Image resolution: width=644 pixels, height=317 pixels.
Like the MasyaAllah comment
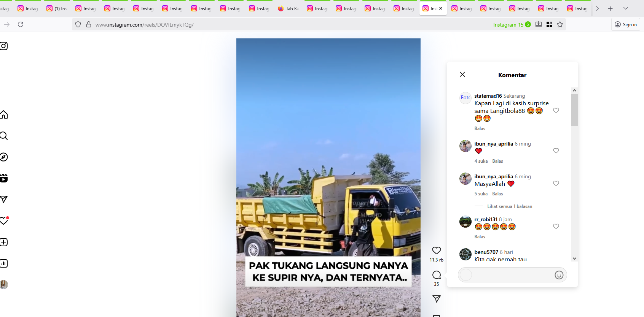pos(556,183)
